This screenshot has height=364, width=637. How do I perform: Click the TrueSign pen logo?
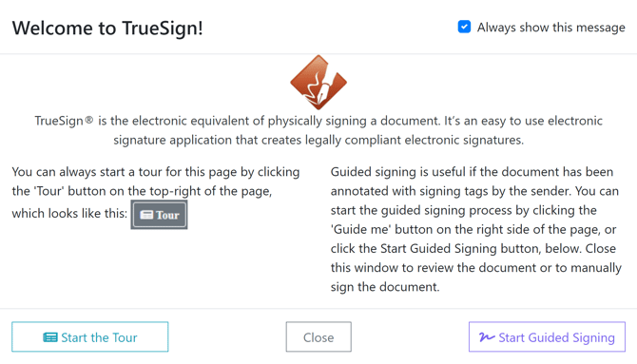[318, 83]
